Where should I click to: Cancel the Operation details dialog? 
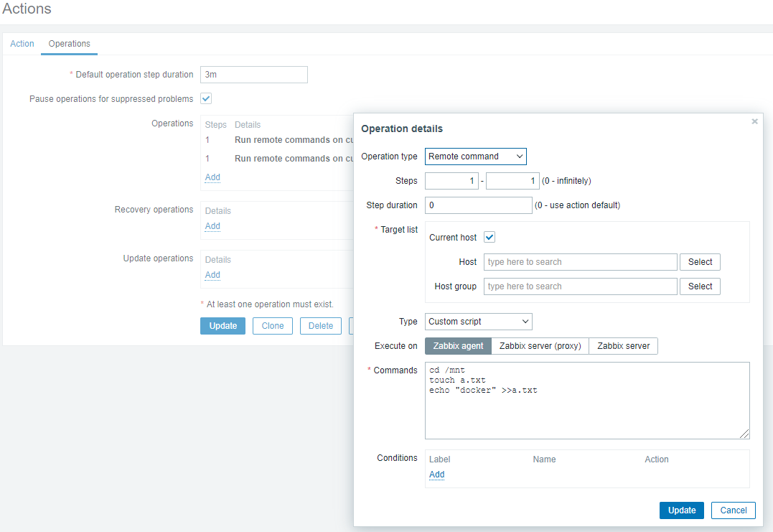[x=733, y=510]
